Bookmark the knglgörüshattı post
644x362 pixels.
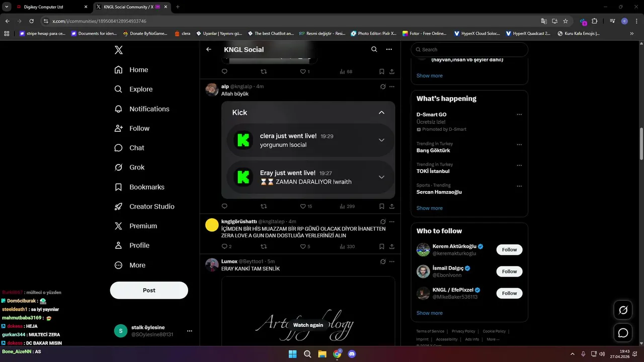click(382, 246)
